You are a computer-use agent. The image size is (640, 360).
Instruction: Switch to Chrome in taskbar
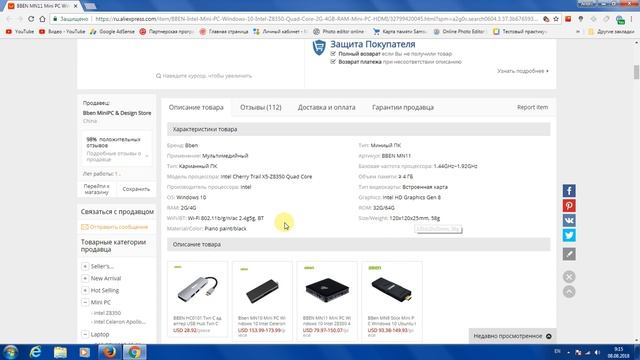(x=134, y=352)
